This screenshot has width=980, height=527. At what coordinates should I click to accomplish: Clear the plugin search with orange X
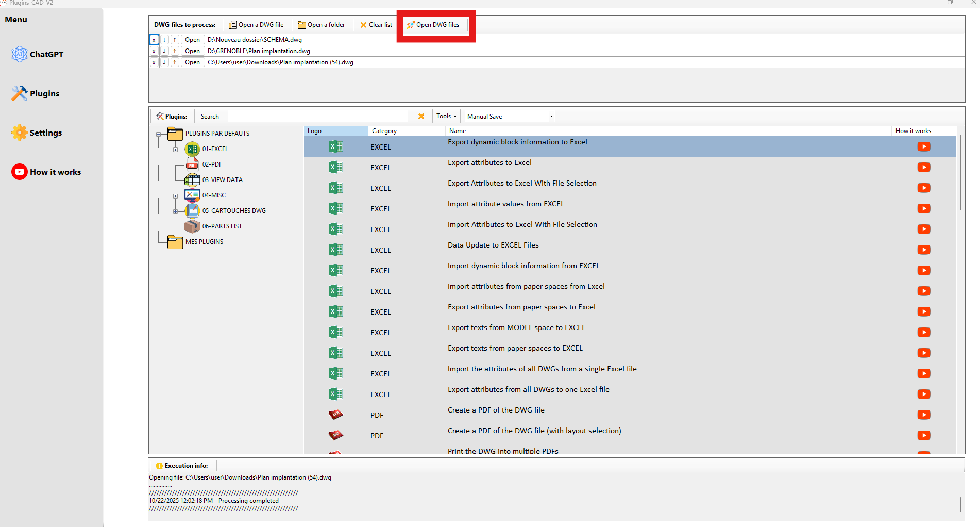(421, 117)
